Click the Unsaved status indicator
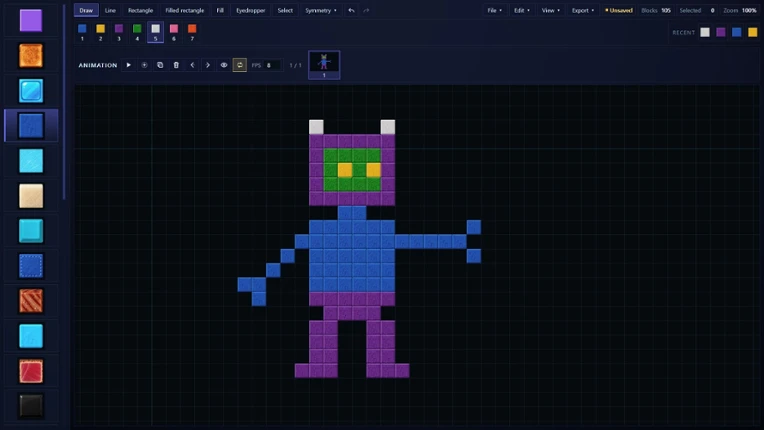The width and height of the screenshot is (764, 430). pos(618,10)
